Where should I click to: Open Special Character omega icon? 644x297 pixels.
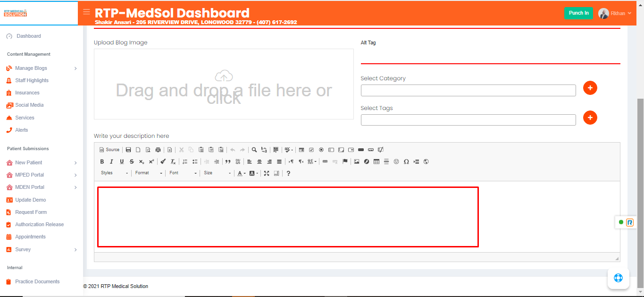[406, 161]
